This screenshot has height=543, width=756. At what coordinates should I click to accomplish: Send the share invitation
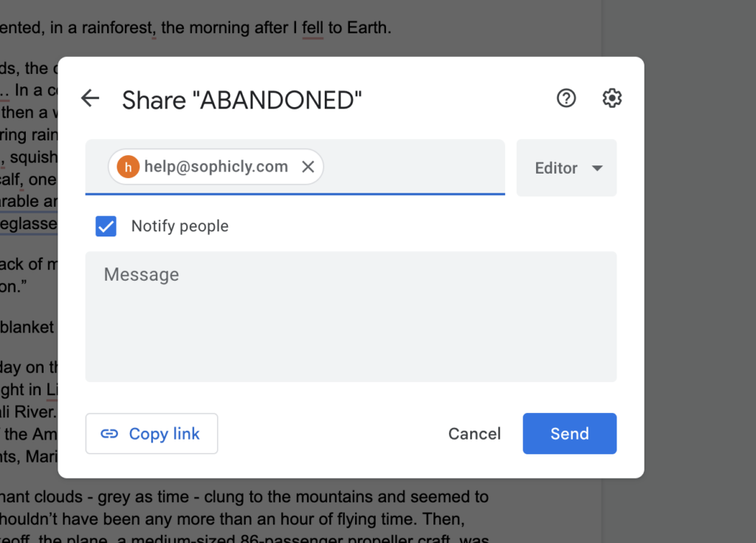point(569,434)
